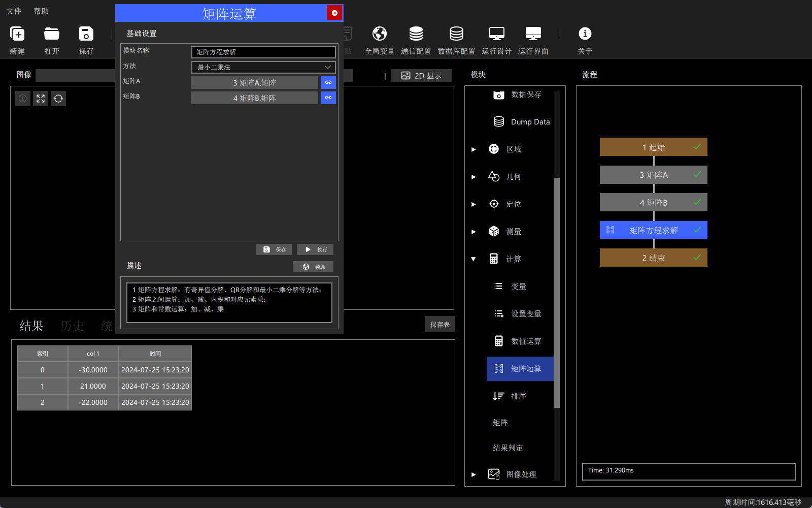Click the -22.0000 result cell
The height and width of the screenshot is (508, 812).
(x=93, y=402)
